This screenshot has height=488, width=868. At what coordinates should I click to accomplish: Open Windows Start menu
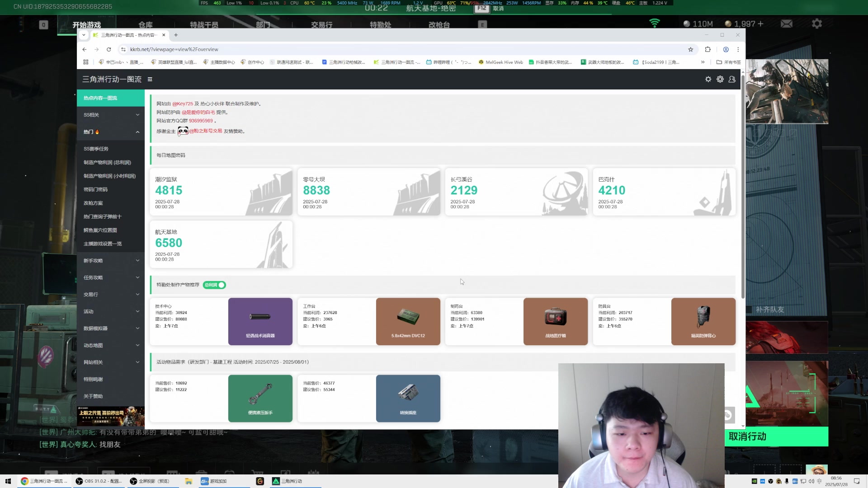point(8,481)
